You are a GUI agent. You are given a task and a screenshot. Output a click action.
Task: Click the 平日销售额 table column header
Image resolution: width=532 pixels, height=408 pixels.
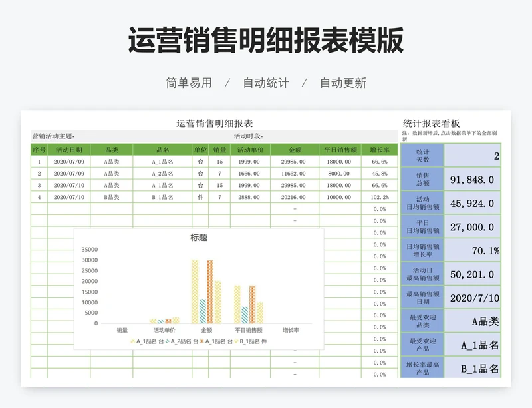point(340,150)
